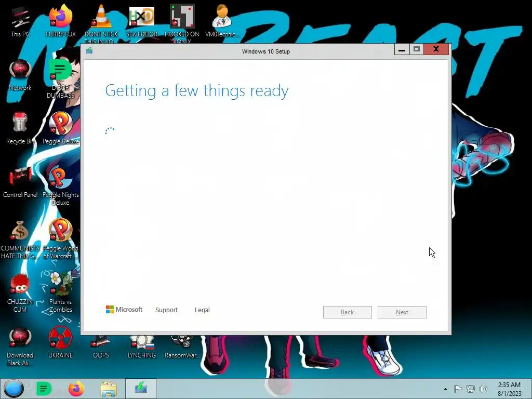Open the SEX EDITOR HxD shortcut
This screenshot has height=399, width=532.
click(142, 21)
